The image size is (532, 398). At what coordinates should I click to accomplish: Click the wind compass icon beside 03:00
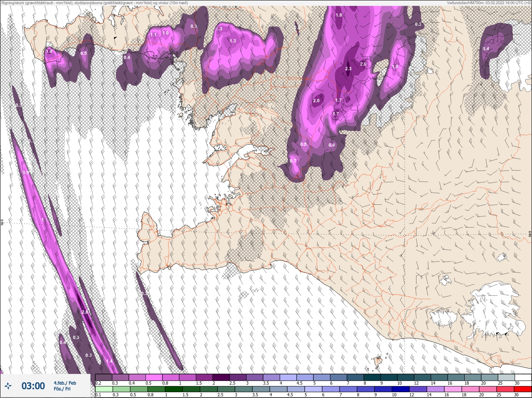coord(8,386)
